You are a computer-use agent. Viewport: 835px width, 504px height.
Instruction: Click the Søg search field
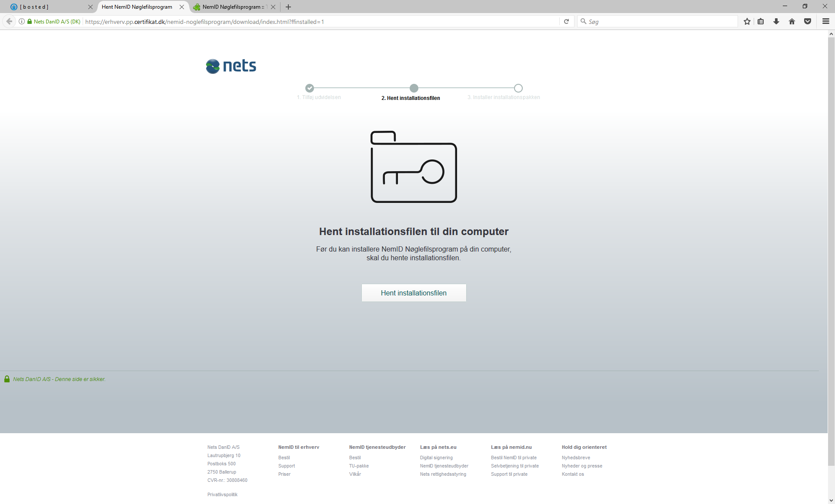[658, 21]
